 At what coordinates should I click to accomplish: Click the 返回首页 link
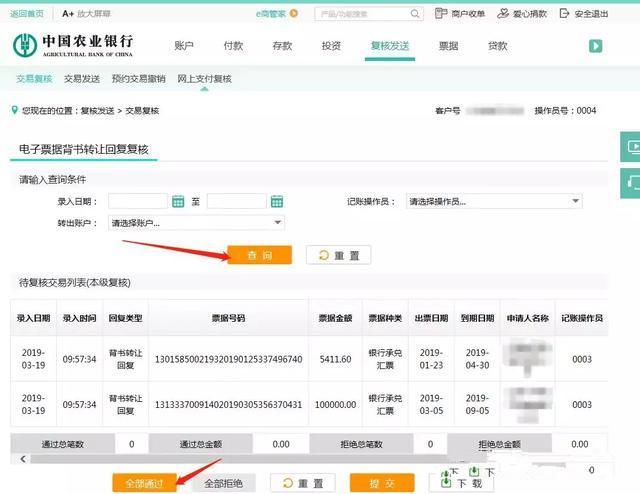tap(27, 13)
